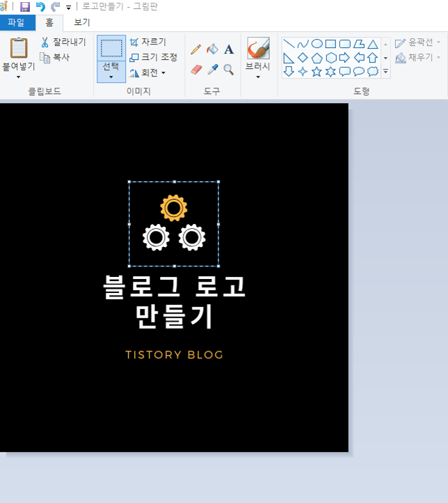Open the 파일 menu tab
This screenshot has height=503, width=448.
(16, 22)
